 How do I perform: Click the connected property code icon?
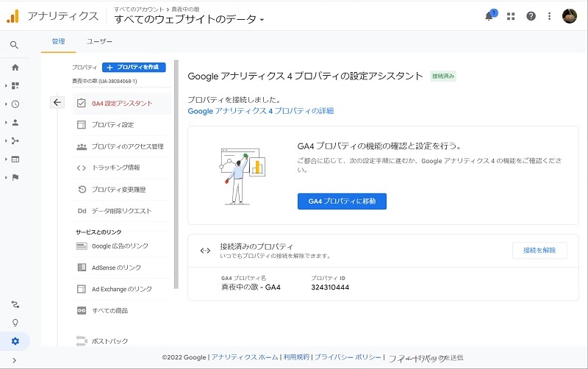pos(205,251)
